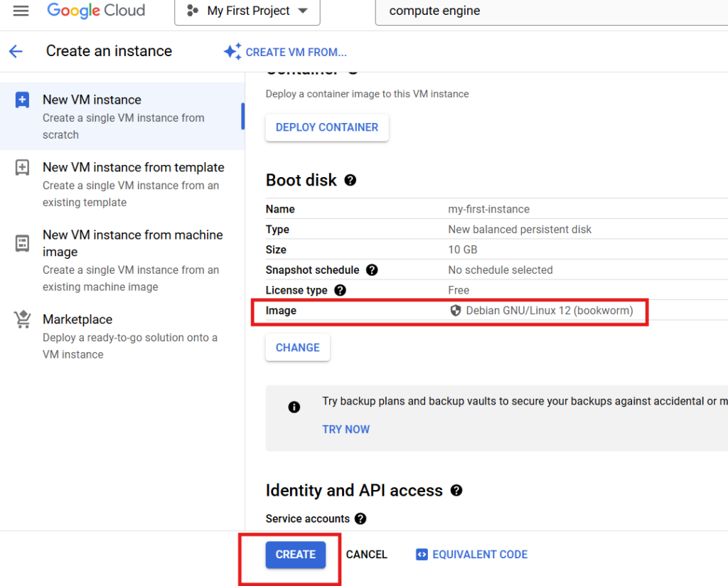Open the hamburger navigation menu
This screenshot has height=586, width=728.
point(21,11)
